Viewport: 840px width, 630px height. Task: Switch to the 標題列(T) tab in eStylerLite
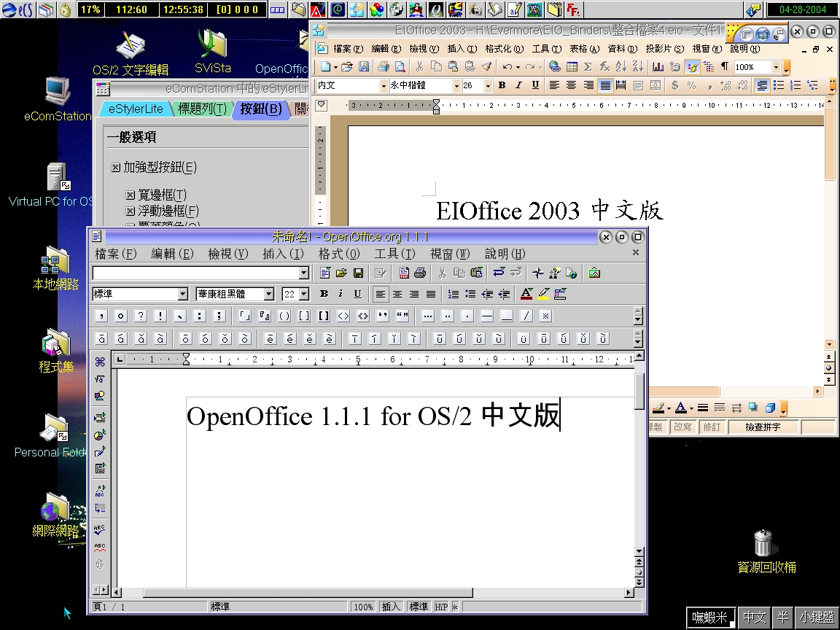pyautogui.click(x=203, y=109)
